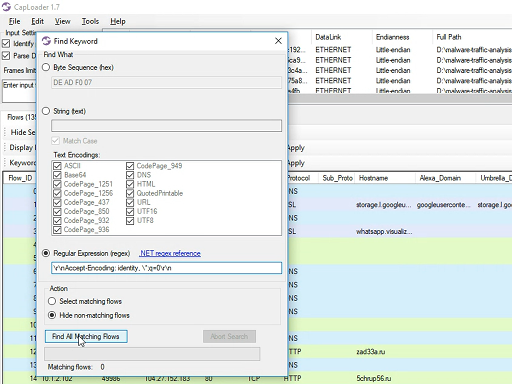Click the Sub_Proto column header
This screenshot has height=384, width=512.
337,178
